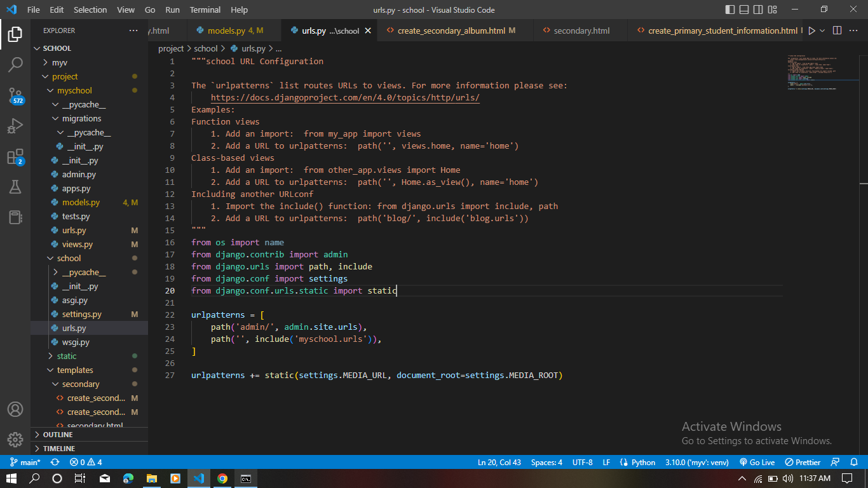This screenshot has width=868, height=488.
Task: Open Source Control view with 572 badge
Action: tap(15, 95)
